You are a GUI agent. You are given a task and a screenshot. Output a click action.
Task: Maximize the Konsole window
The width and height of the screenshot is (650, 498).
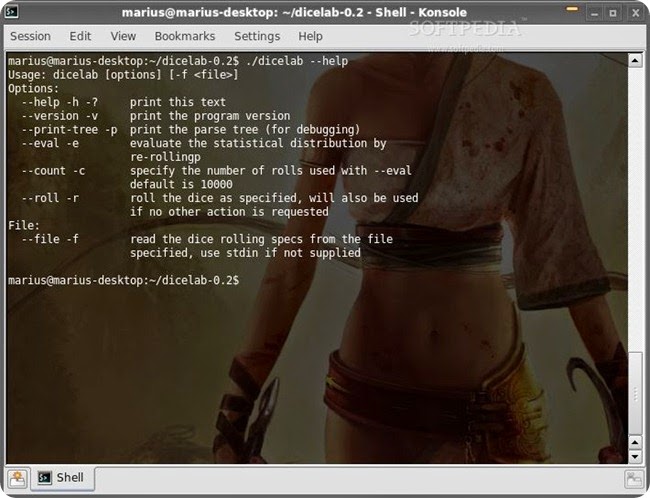(x=613, y=13)
